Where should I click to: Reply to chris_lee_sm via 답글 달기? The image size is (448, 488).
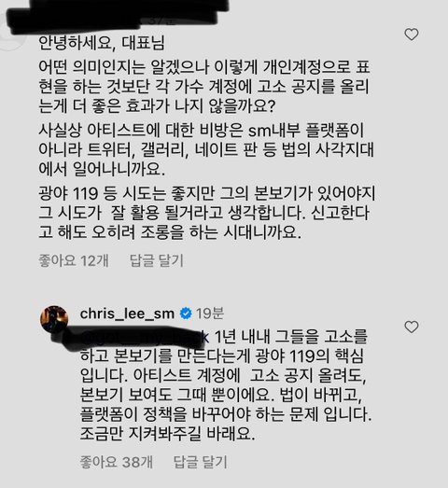pyautogui.click(x=200, y=462)
